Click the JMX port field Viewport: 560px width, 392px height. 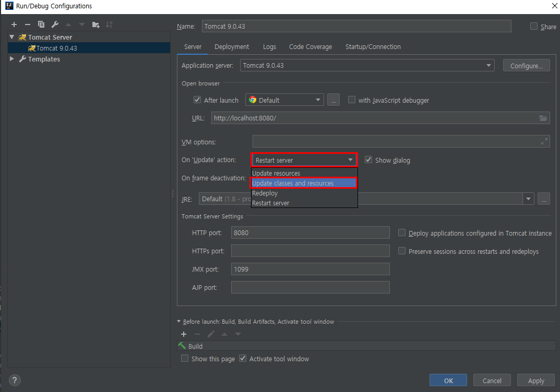[x=310, y=269]
